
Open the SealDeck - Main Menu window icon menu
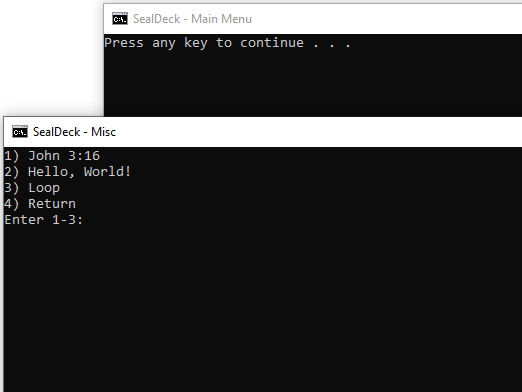click(x=120, y=19)
